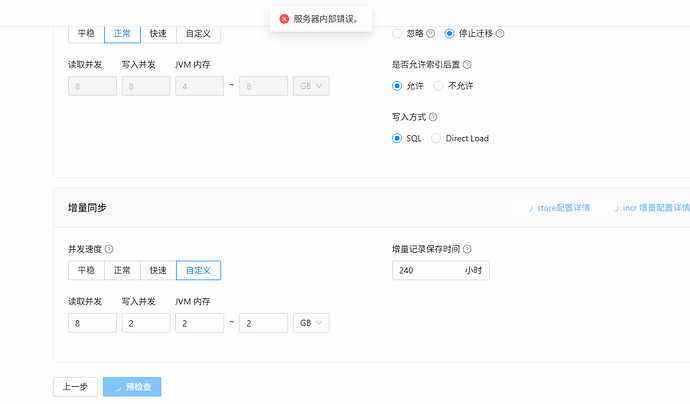Select 平稳 speed in upper section

(86, 34)
